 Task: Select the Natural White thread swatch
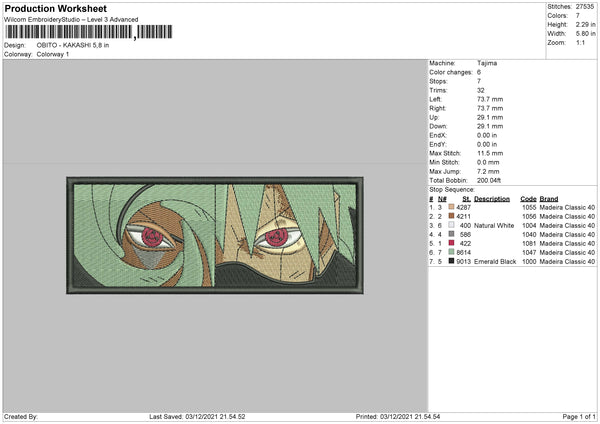click(x=451, y=225)
